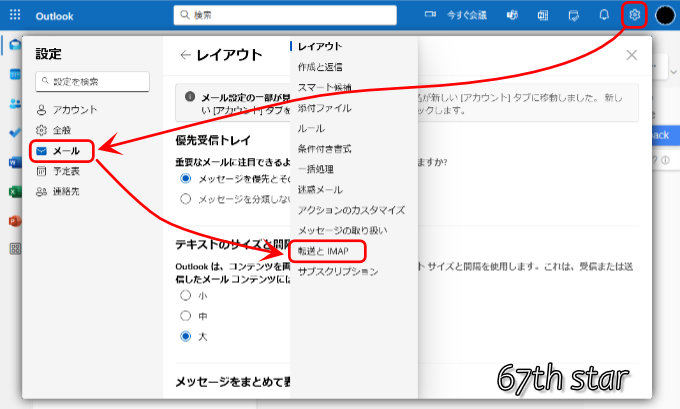Click the info icon in the notice banner
Image resolution: width=680 pixels, height=409 pixels.
point(190,96)
